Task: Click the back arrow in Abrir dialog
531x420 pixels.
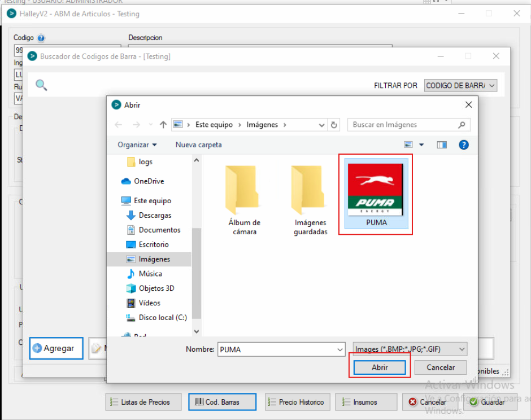Action: [x=118, y=125]
